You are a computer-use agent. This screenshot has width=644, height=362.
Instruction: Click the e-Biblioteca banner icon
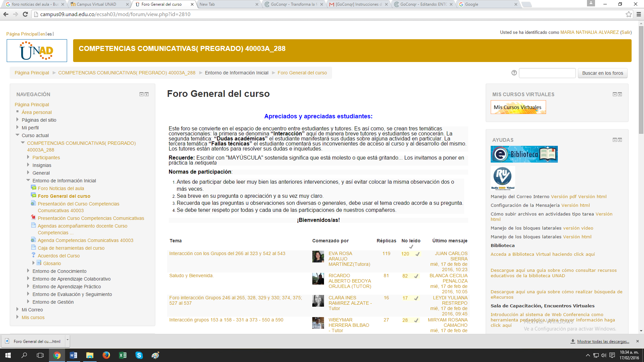point(524,154)
